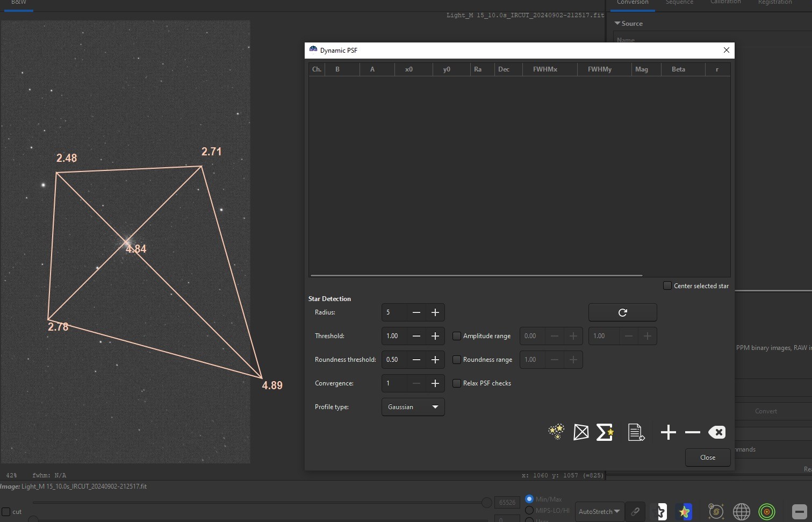Image resolution: width=812 pixels, height=522 pixels.
Task: Add a star with the plus icon
Action: pyautogui.click(x=668, y=432)
